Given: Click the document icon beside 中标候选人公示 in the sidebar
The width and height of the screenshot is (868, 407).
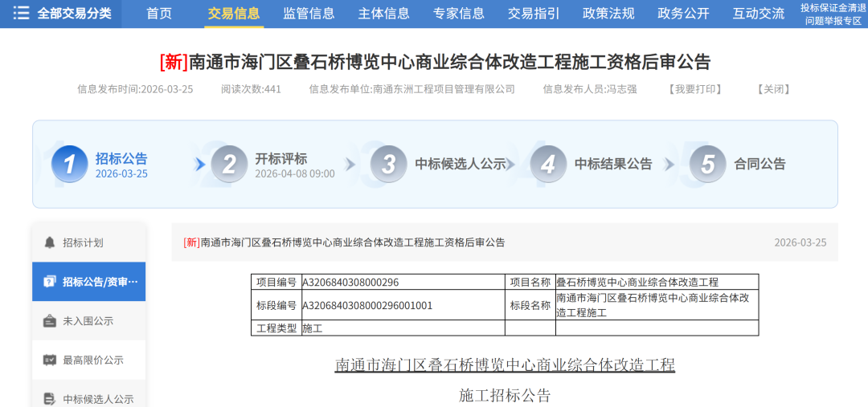Looking at the screenshot, I should pos(50,399).
